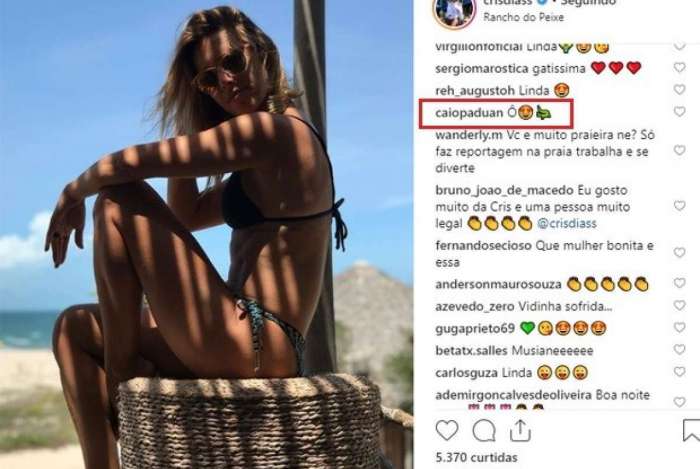Open the beach photo of the post
700x469 pixels.
206,234
